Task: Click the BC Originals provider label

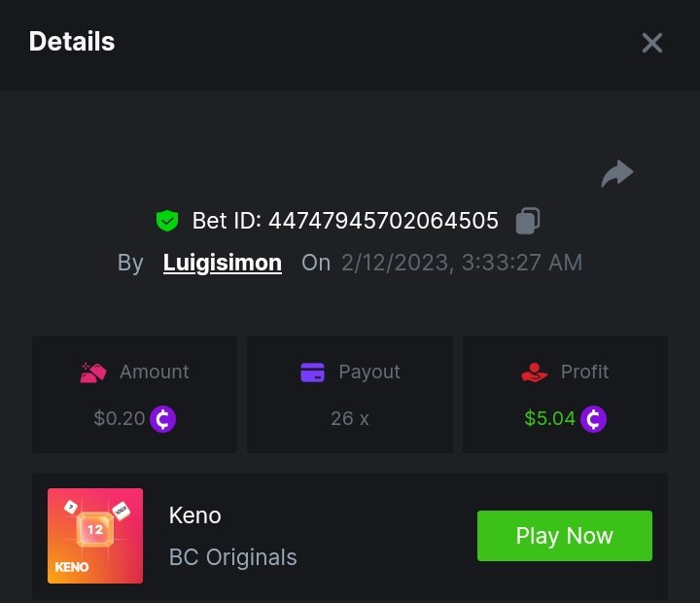Action: tap(233, 557)
